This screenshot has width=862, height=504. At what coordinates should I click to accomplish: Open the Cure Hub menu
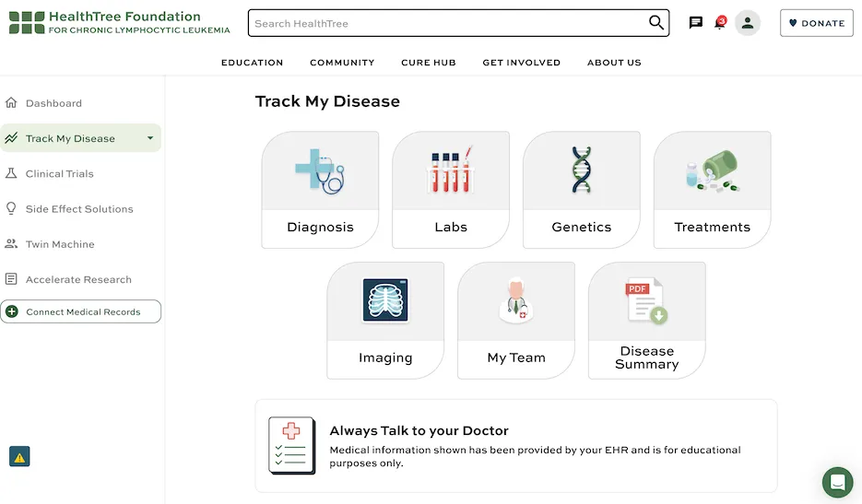(x=429, y=63)
